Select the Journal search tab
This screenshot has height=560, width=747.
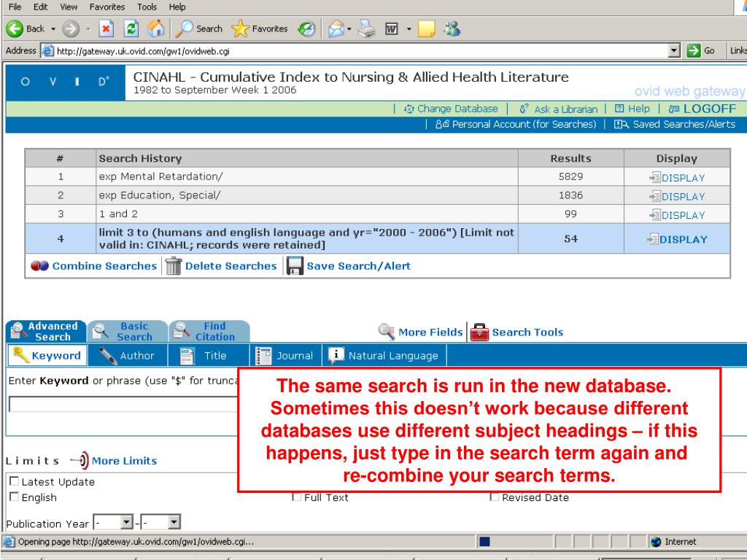(x=285, y=355)
